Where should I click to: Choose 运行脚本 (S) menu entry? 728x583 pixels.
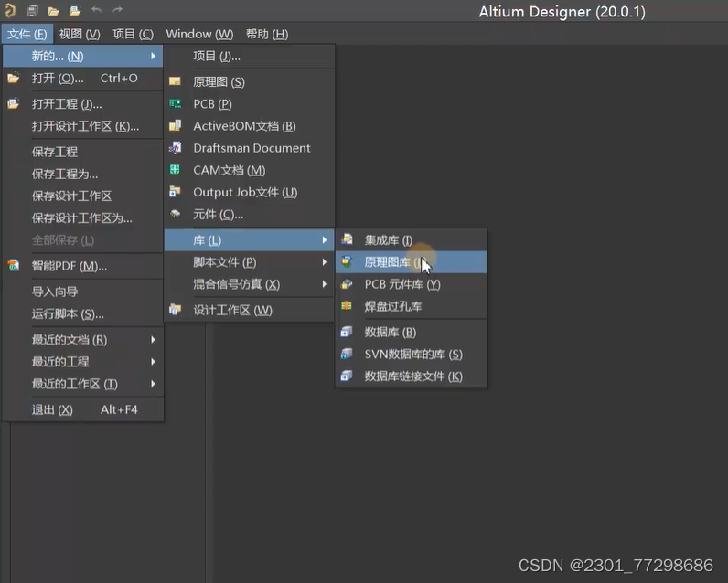(83, 314)
